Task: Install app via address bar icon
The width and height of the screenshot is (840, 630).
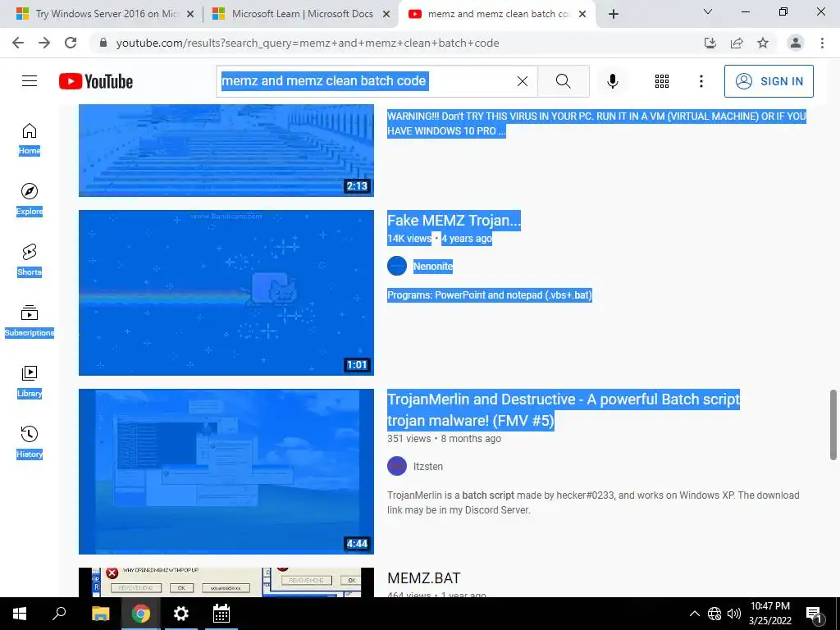Action: click(710, 43)
